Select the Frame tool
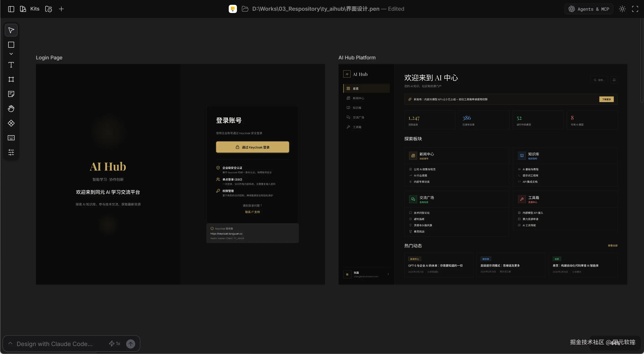The height and width of the screenshot is (354, 644). pyautogui.click(x=11, y=80)
